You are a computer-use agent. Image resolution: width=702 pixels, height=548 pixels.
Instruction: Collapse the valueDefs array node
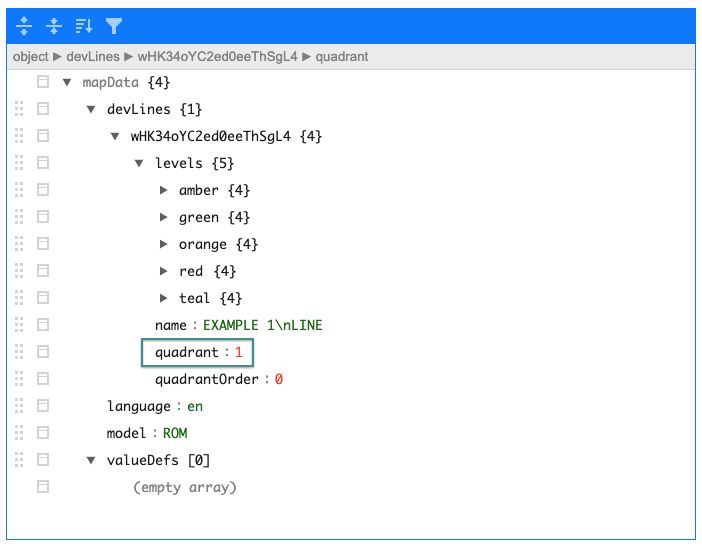tap(91, 460)
